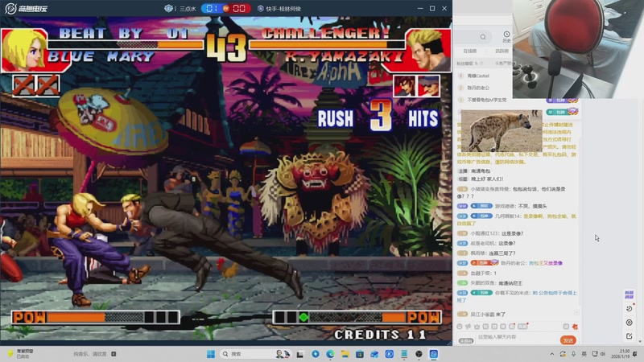Screen dimensions: 644x362
Task: Open Microsoft Edge from the taskbar
Action: [330, 354]
